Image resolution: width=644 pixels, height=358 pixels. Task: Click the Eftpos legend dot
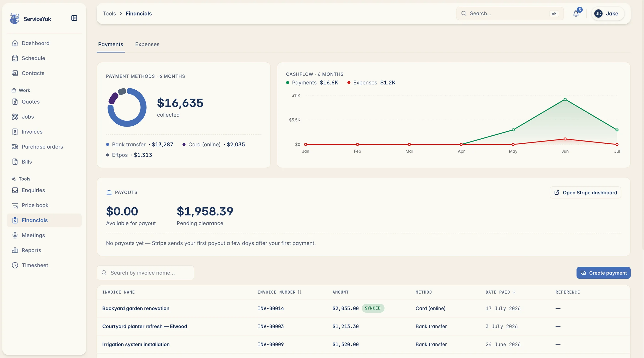(x=108, y=155)
